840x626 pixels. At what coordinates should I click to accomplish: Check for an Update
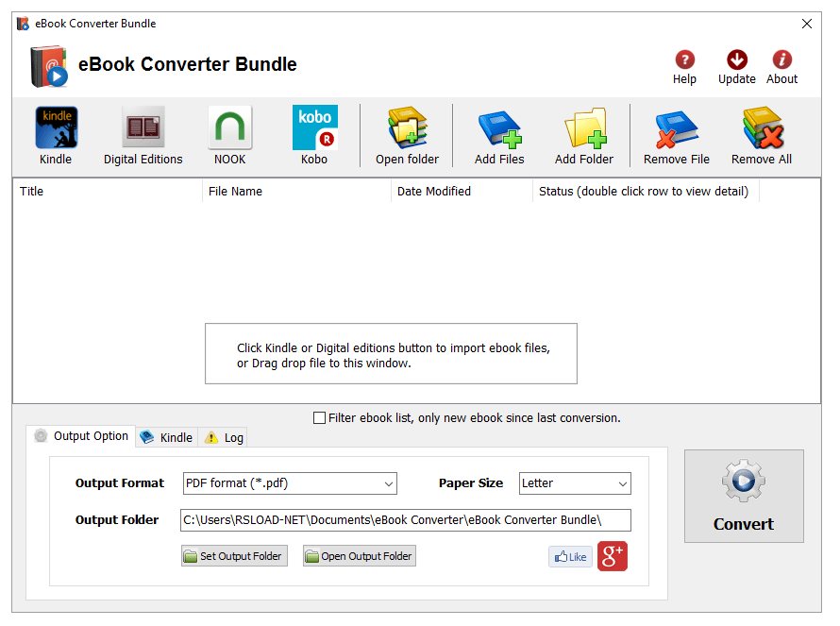tap(736, 59)
